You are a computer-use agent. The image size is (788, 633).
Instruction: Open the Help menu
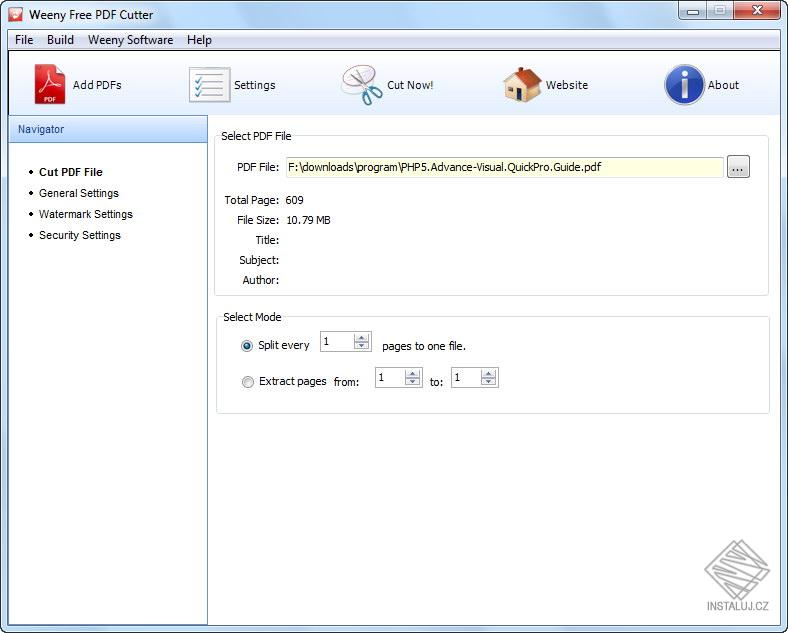click(x=199, y=40)
